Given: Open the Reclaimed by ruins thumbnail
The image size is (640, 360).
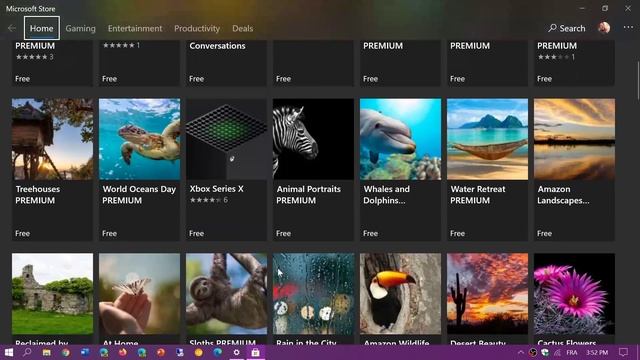Looking at the screenshot, I should (x=52, y=294).
